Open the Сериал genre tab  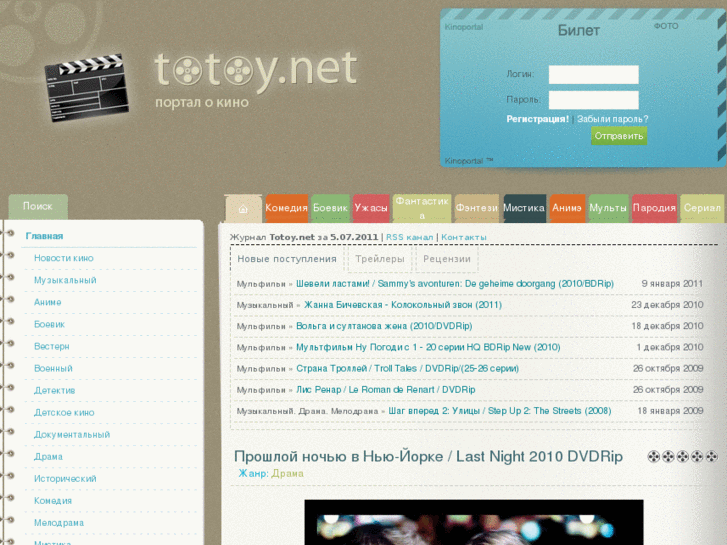[x=702, y=208]
